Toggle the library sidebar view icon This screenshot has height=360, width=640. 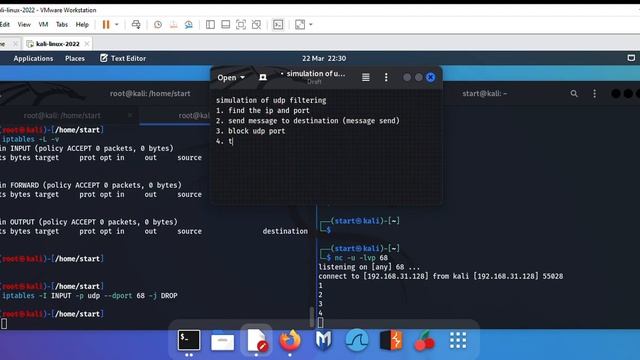[x=210, y=25]
